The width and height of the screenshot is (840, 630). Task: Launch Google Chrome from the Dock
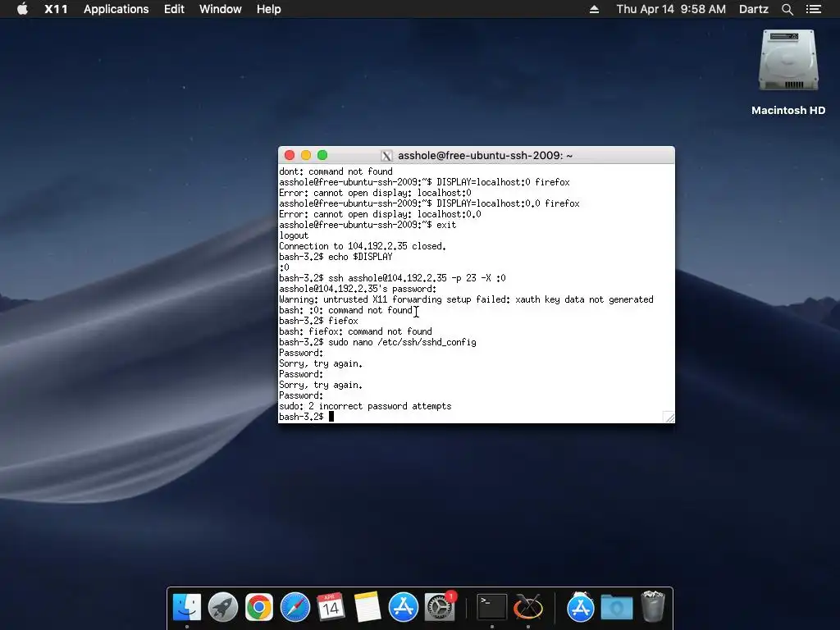point(258,607)
